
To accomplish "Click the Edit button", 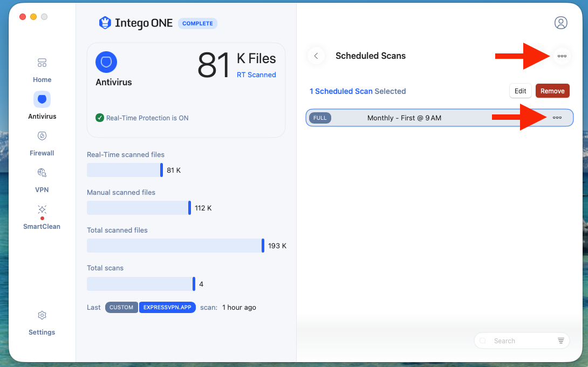I will 520,91.
